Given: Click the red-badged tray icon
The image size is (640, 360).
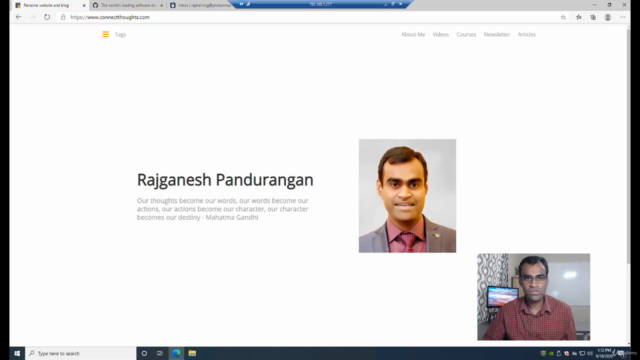Looking at the screenshot, I should pyautogui.click(x=567, y=353).
